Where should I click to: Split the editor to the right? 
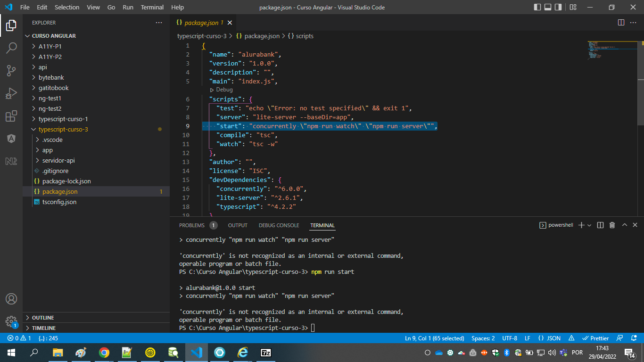(621, 23)
